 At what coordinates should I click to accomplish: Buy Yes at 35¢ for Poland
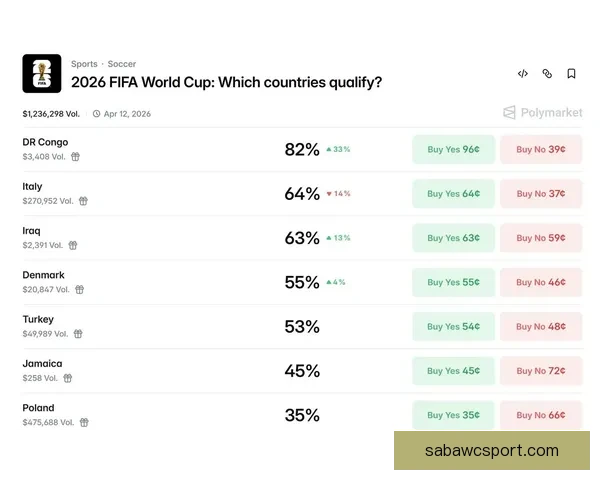tap(453, 415)
